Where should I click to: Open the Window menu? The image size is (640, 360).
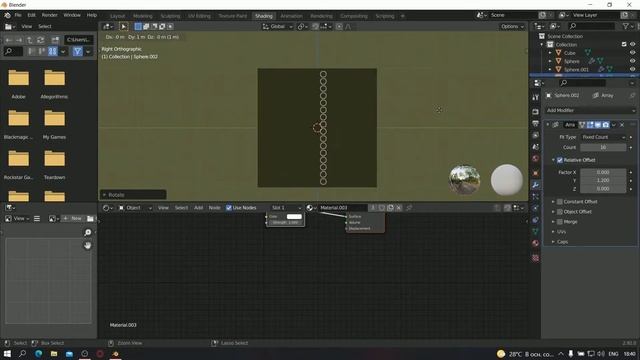point(72,15)
